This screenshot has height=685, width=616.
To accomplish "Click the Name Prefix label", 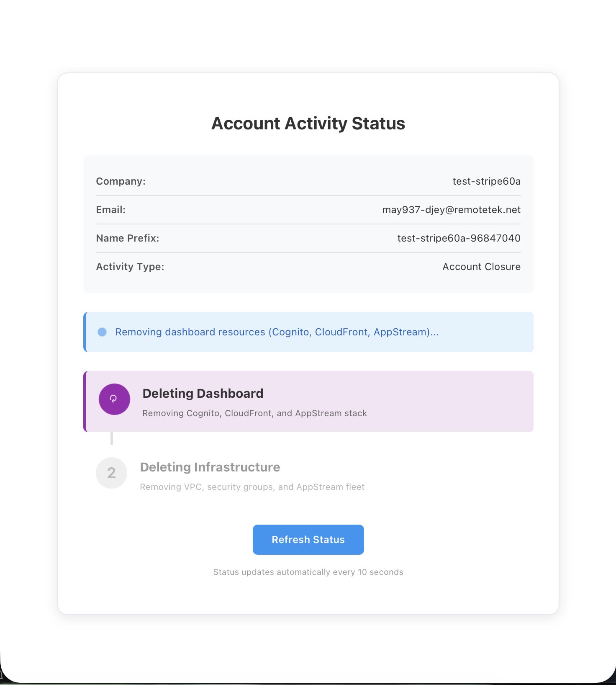I will click(x=128, y=238).
